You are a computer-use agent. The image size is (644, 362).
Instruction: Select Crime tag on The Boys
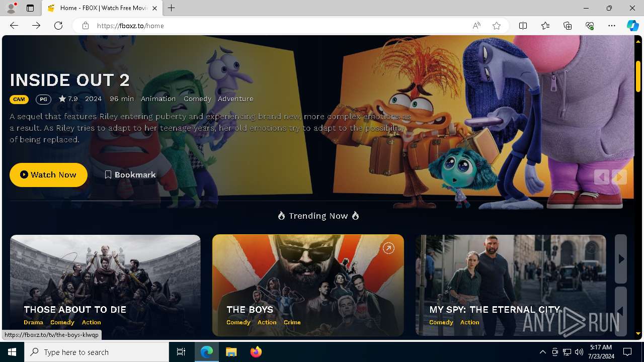point(292,322)
